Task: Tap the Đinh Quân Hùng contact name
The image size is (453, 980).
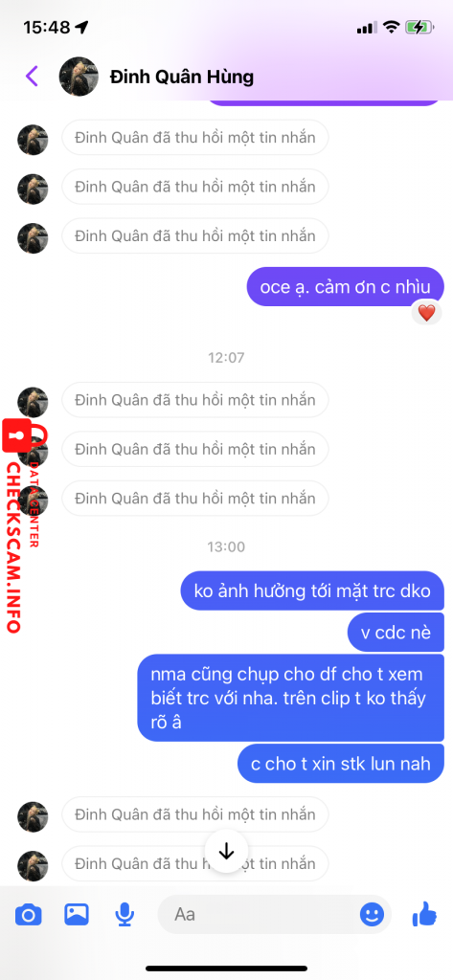Action: point(181,77)
